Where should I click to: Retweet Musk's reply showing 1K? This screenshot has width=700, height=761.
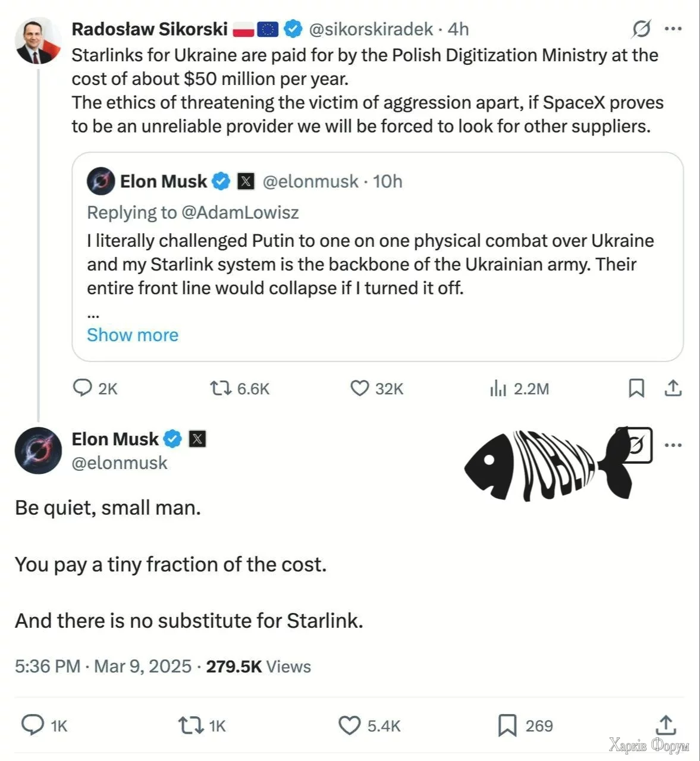[191, 725]
